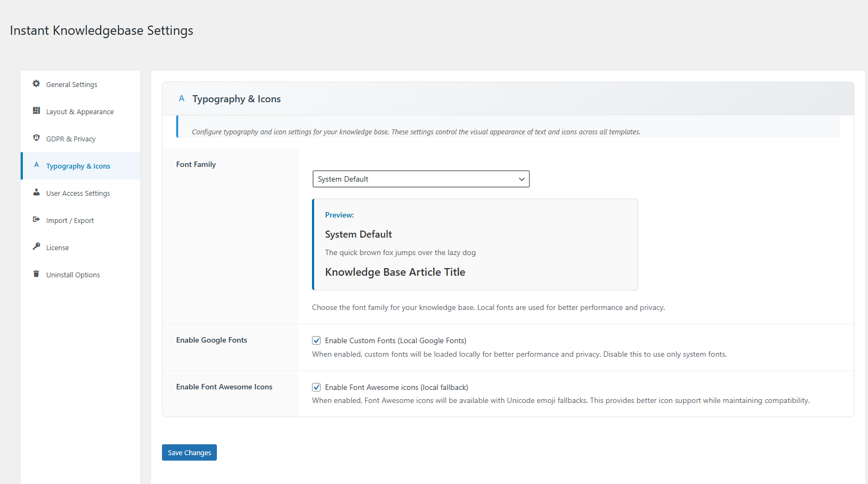This screenshot has height=484, width=868.
Task: Click the 'Enable Google Fonts' row label
Action: click(x=211, y=340)
